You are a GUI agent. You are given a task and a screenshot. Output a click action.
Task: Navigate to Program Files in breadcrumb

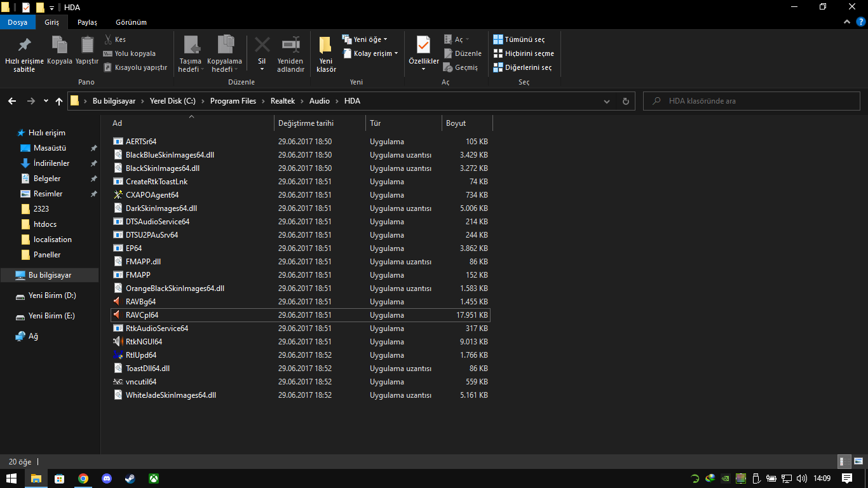pyautogui.click(x=233, y=101)
